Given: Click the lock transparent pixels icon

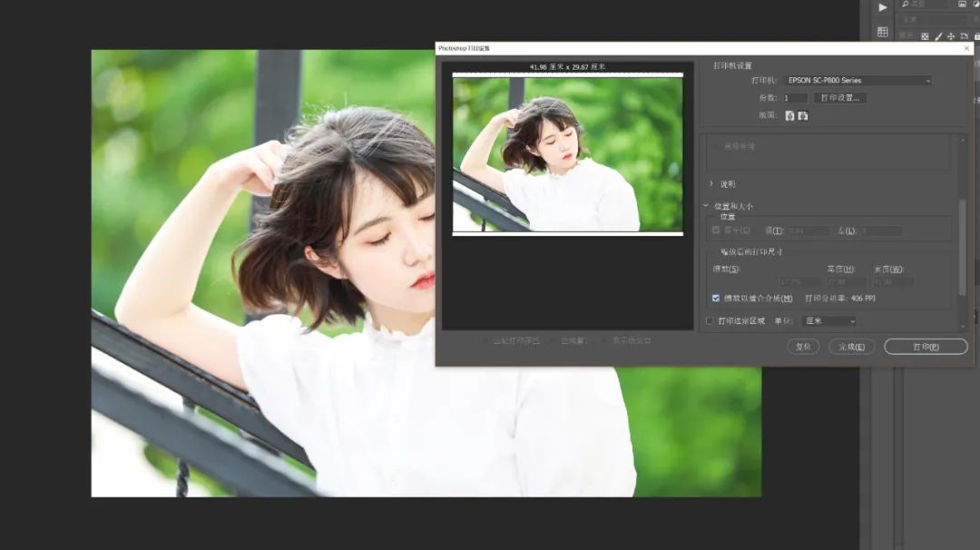Looking at the screenshot, I should pos(925,36).
